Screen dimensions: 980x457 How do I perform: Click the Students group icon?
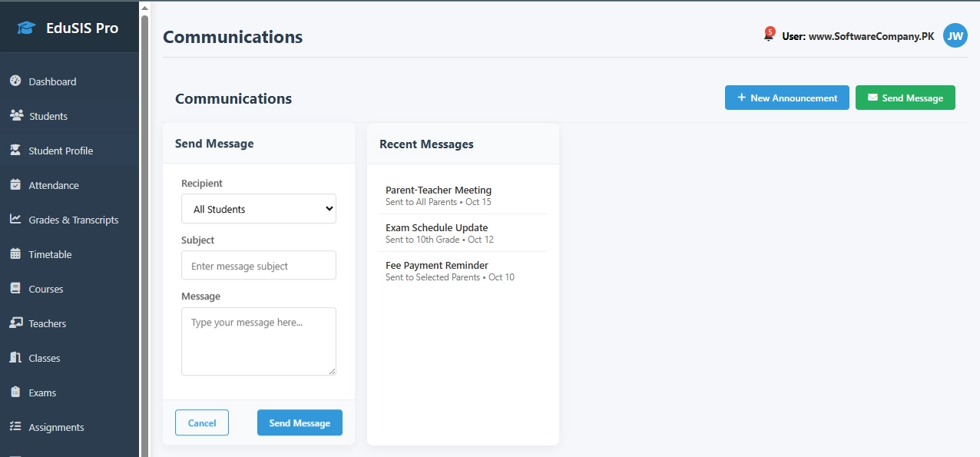coord(16,115)
